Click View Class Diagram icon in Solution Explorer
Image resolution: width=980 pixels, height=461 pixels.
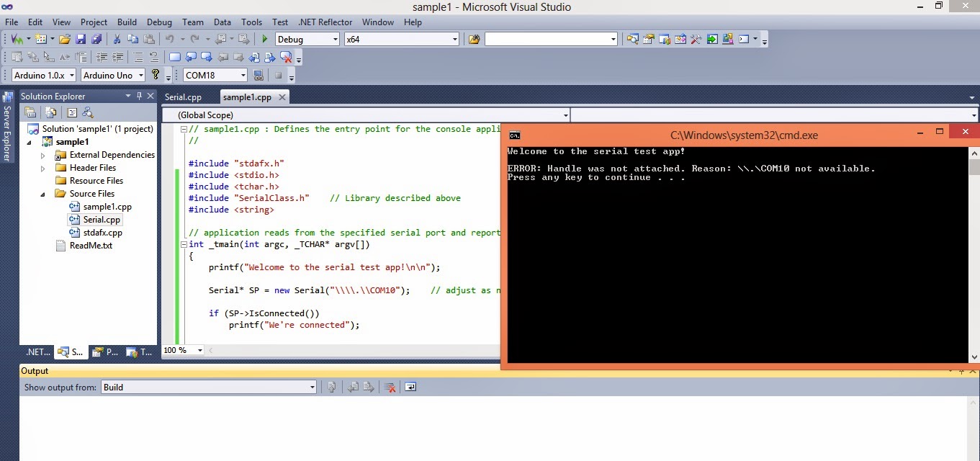(x=88, y=112)
